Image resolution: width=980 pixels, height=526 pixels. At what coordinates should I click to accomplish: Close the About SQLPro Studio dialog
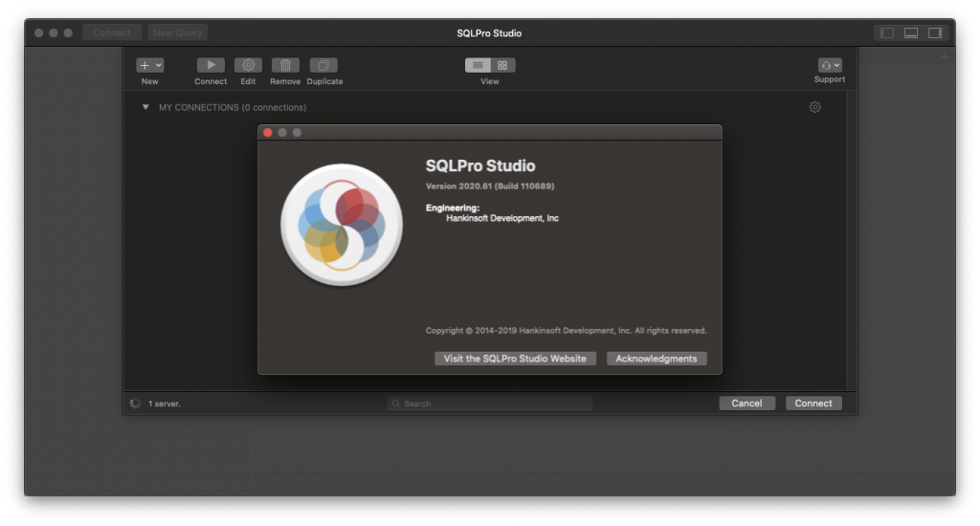point(268,132)
